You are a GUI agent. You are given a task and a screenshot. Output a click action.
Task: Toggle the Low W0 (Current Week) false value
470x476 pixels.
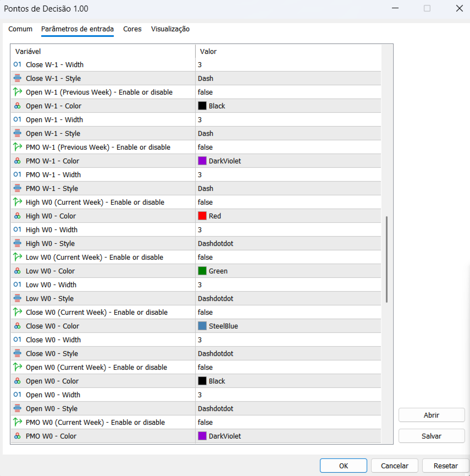205,258
